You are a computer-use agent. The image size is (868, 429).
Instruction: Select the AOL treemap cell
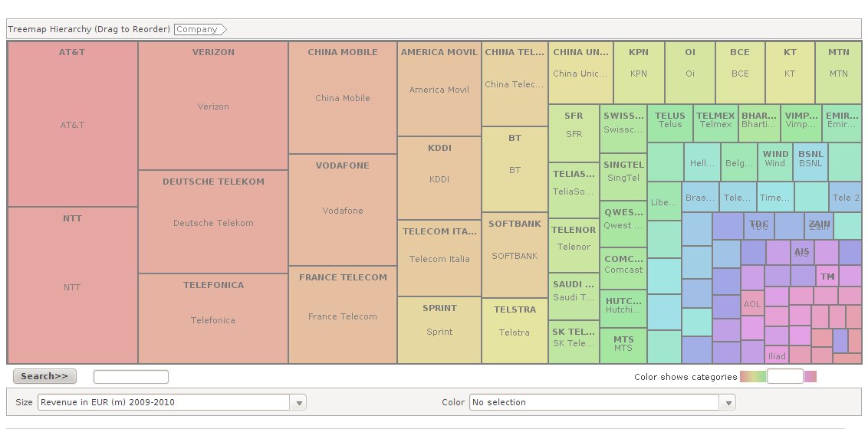coord(752,303)
